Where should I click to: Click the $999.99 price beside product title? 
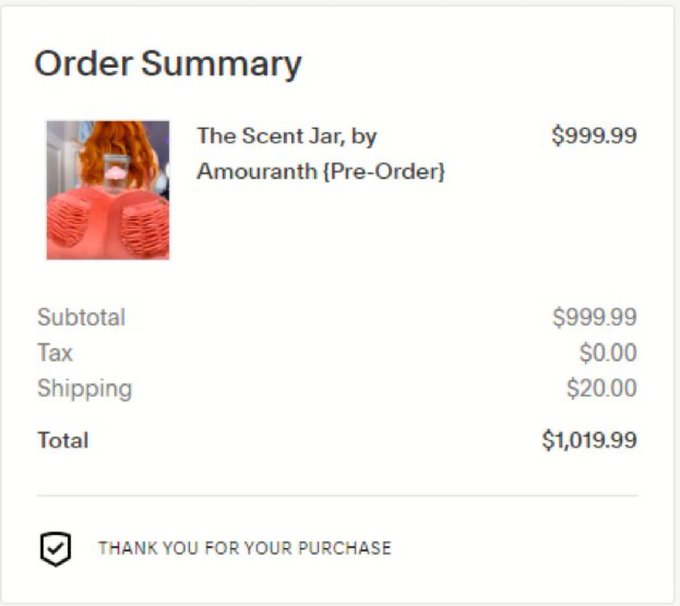point(594,135)
